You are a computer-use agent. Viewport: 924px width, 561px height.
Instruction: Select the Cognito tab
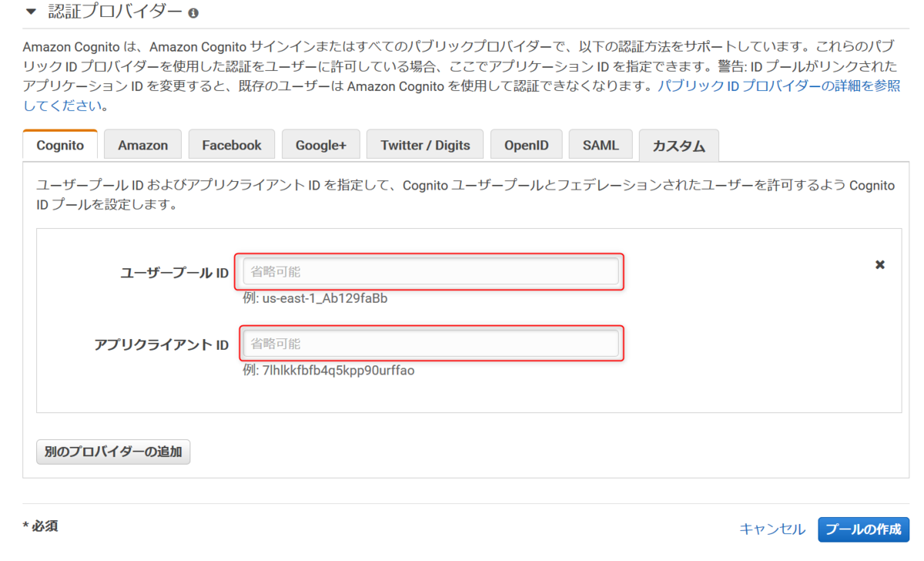[61, 145]
